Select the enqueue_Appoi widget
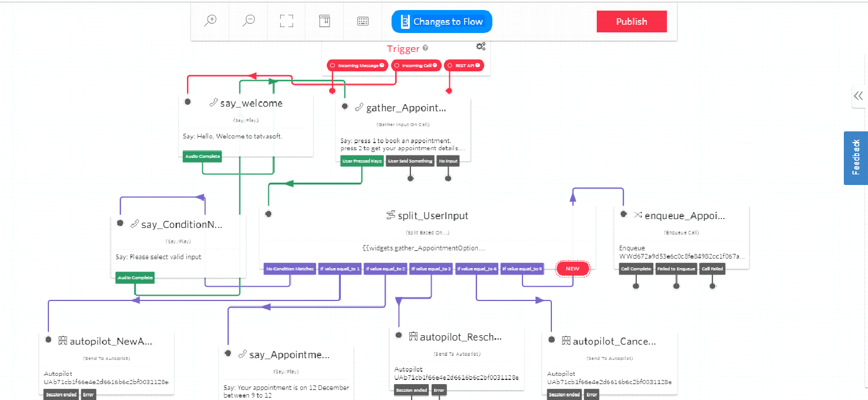 (x=684, y=215)
